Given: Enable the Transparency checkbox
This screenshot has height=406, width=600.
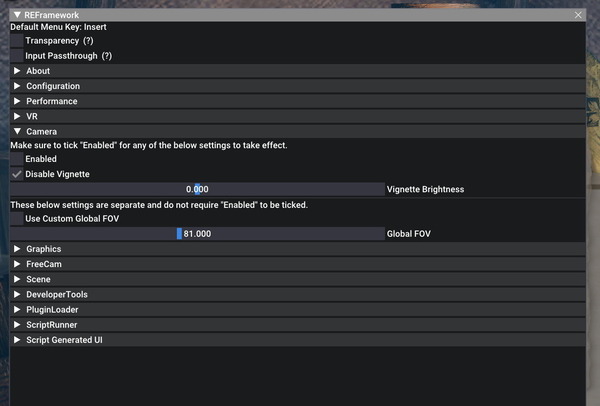Looking at the screenshot, I should 17,41.
